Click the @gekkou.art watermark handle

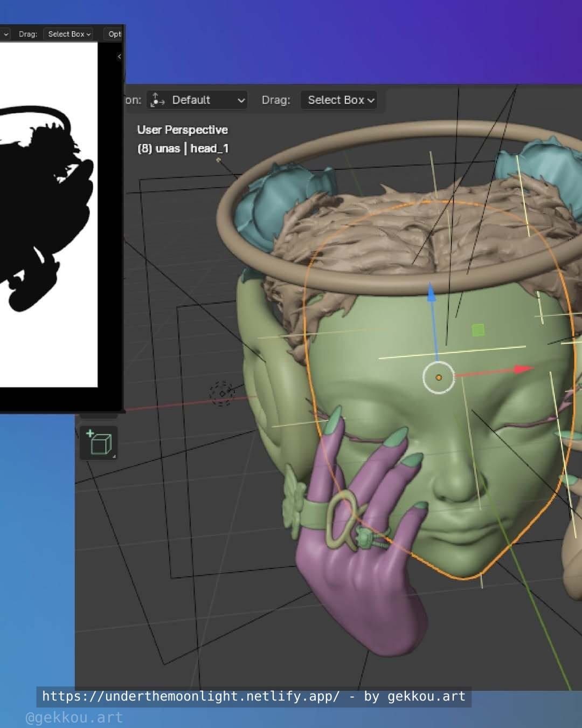coord(74,718)
